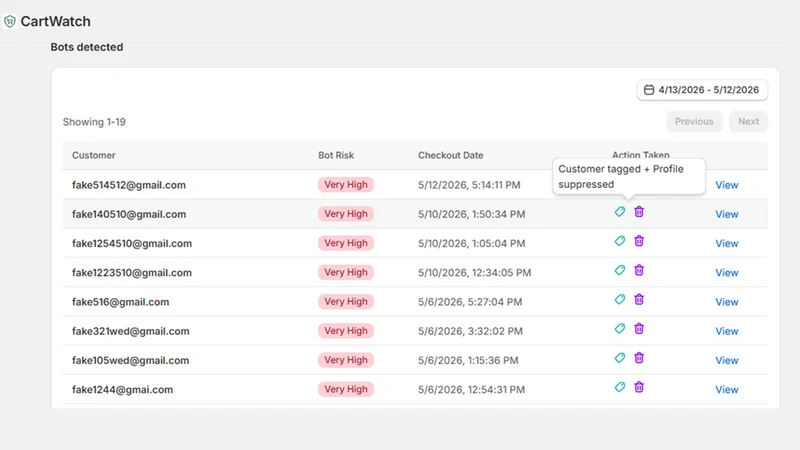Click Very High badge for fake140510@gmail.com

click(x=346, y=214)
